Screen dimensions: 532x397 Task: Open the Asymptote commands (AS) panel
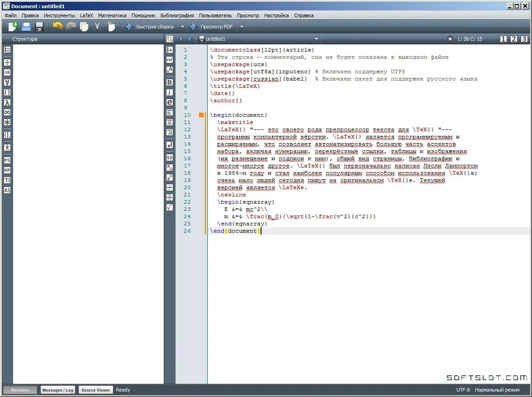tap(7, 190)
